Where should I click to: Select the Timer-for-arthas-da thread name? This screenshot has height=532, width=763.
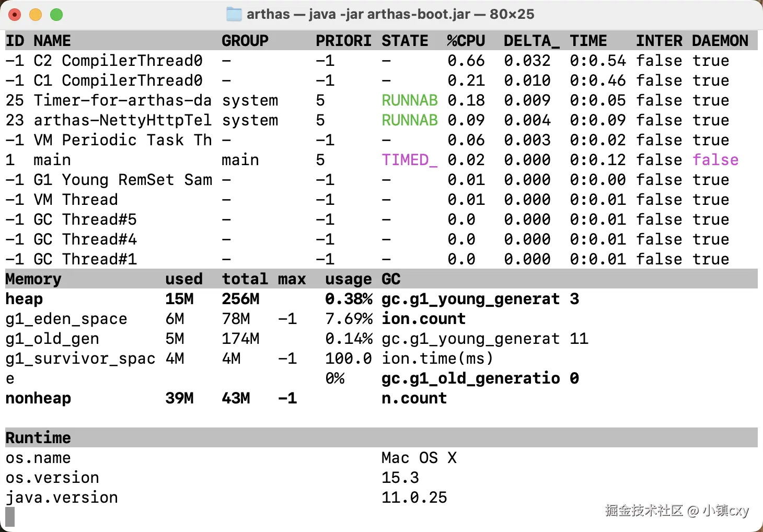(x=123, y=100)
